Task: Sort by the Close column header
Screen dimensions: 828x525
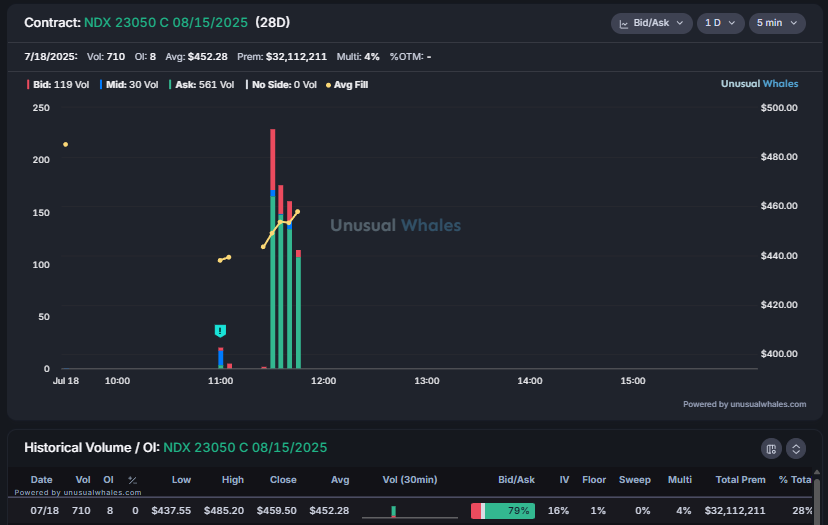Action: (x=283, y=480)
